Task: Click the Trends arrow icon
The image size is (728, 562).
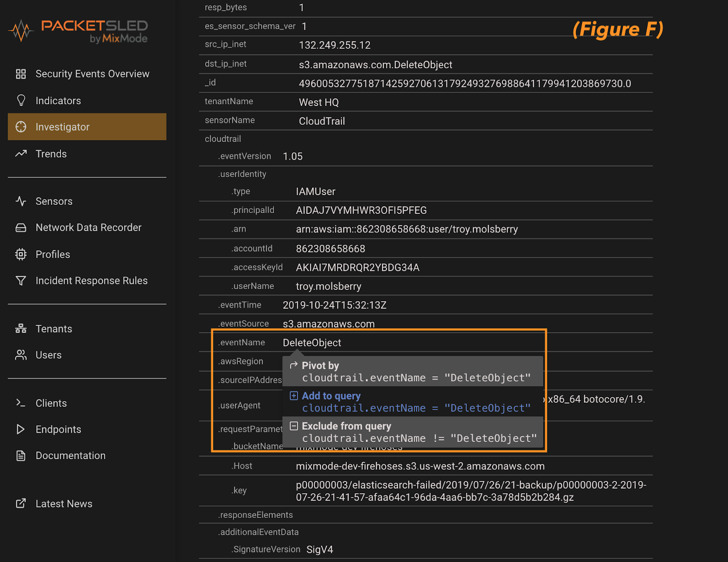Action: click(x=21, y=154)
